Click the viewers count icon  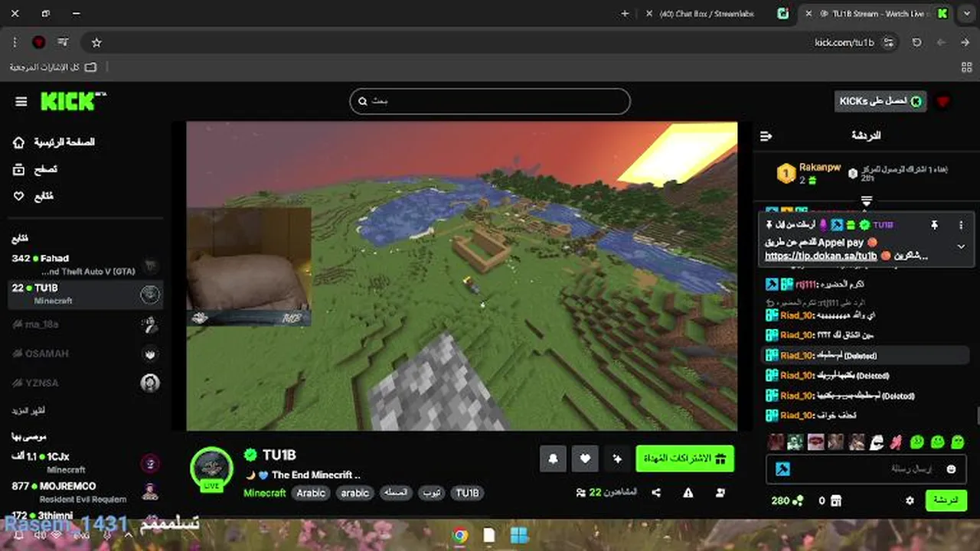581,493
